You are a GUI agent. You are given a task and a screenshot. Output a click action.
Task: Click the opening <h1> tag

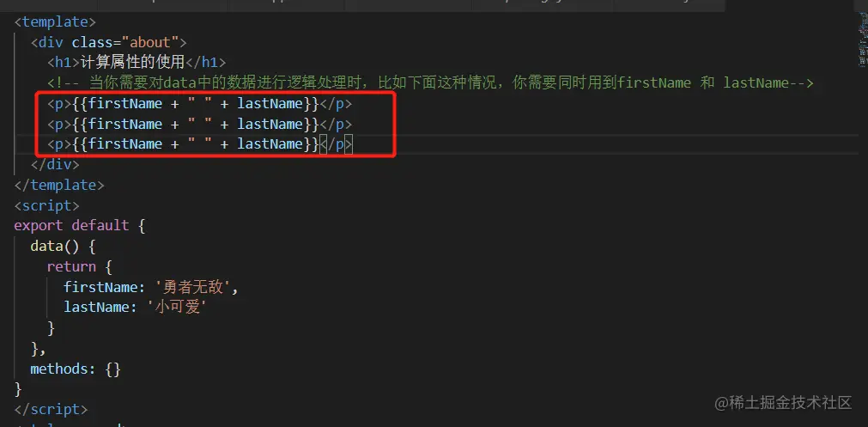pyautogui.click(x=64, y=63)
